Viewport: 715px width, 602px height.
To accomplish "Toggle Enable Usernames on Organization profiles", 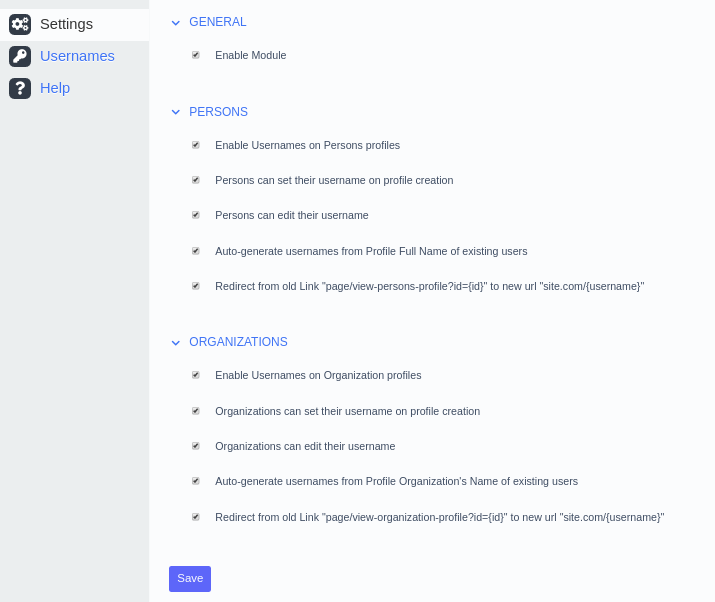I will pos(196,375).
